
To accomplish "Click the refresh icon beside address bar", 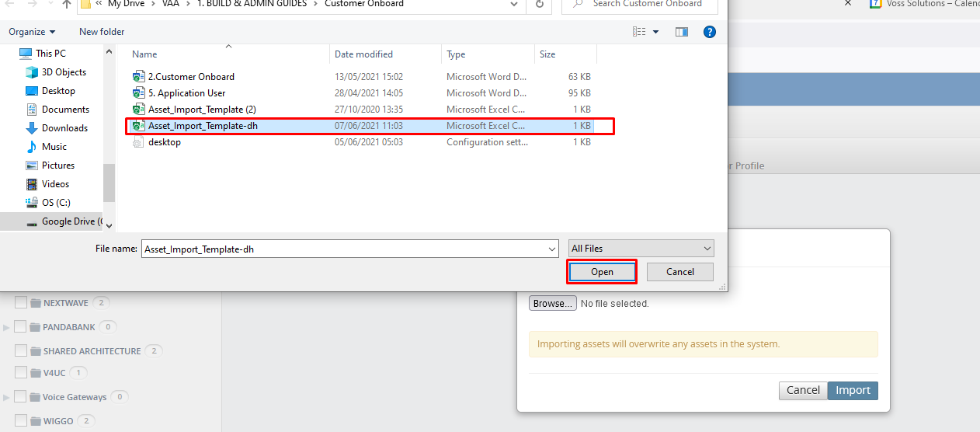I will [539, 5].
